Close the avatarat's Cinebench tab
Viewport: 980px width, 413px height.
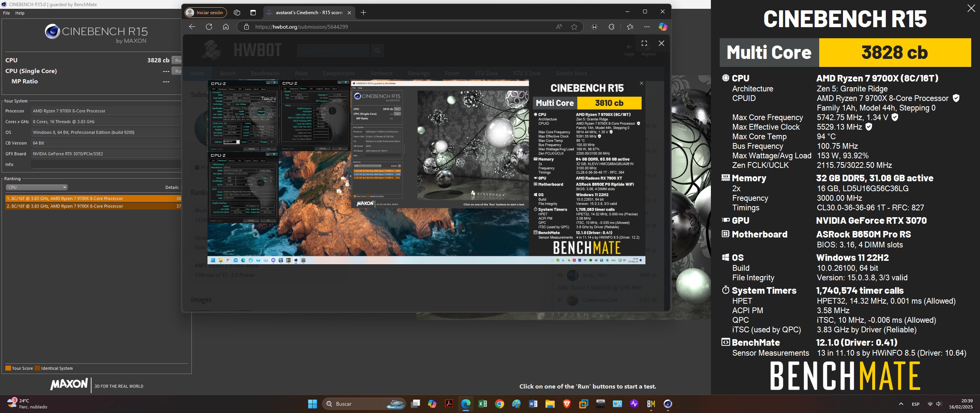point(349,13)
